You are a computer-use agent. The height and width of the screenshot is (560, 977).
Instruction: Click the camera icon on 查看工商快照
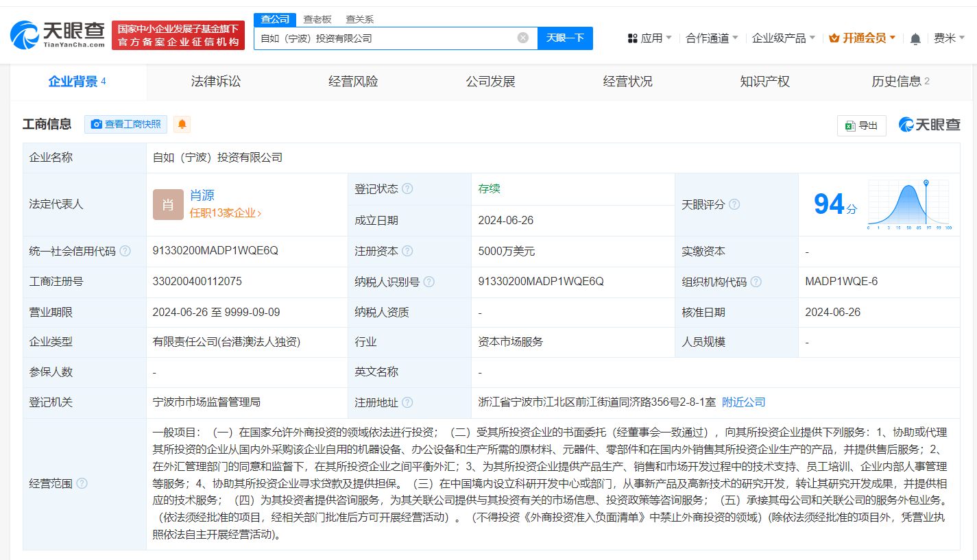(x=97, y=124)
